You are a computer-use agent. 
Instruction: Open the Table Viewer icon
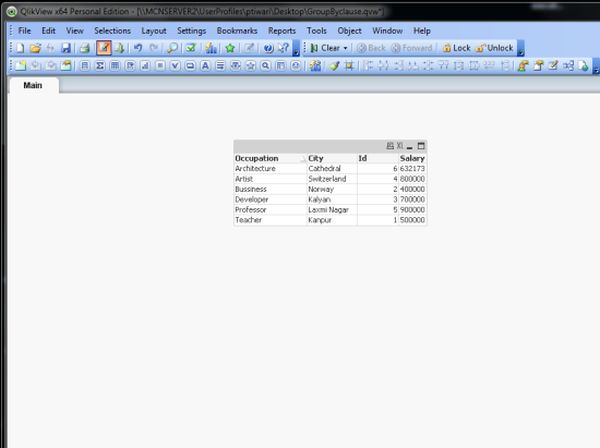click(x=569, y=66)
